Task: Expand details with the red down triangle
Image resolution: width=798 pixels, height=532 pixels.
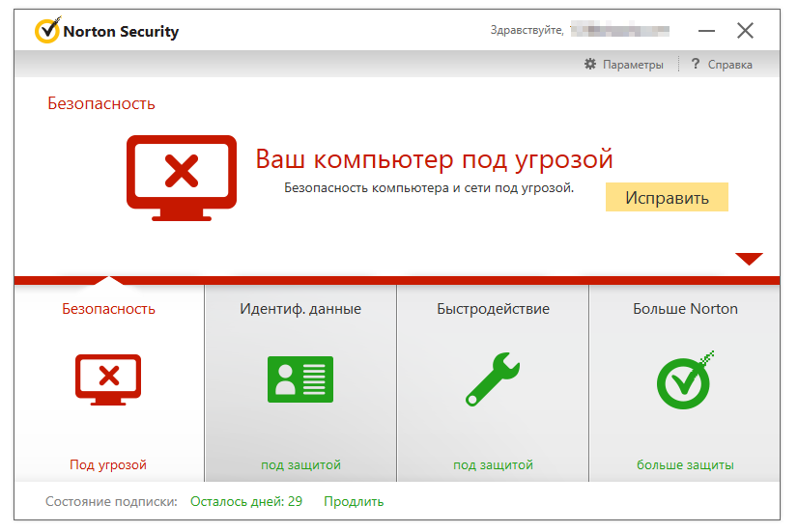Action: (749, 259)
